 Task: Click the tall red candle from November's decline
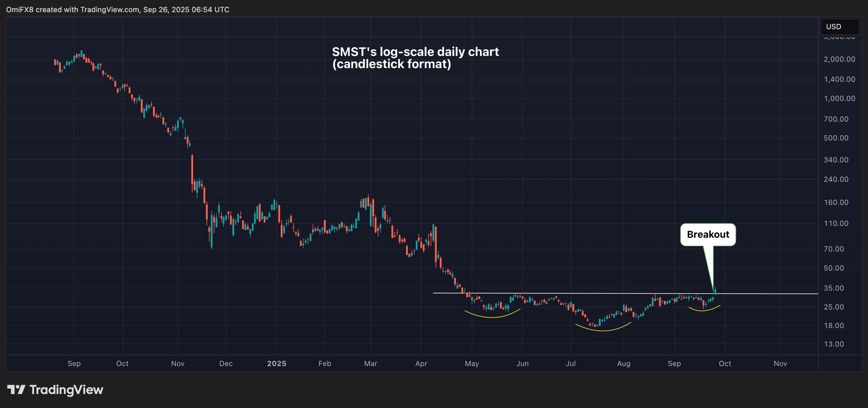[192, 168]
